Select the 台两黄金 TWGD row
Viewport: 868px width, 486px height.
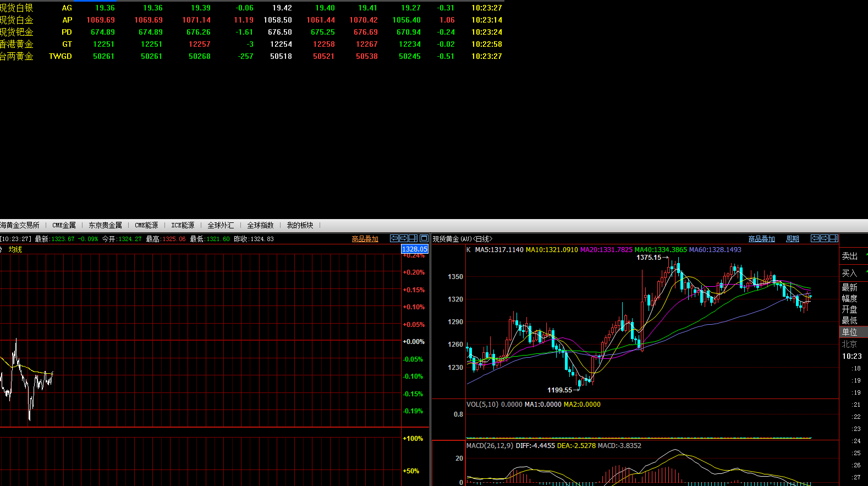click(17, 56)
